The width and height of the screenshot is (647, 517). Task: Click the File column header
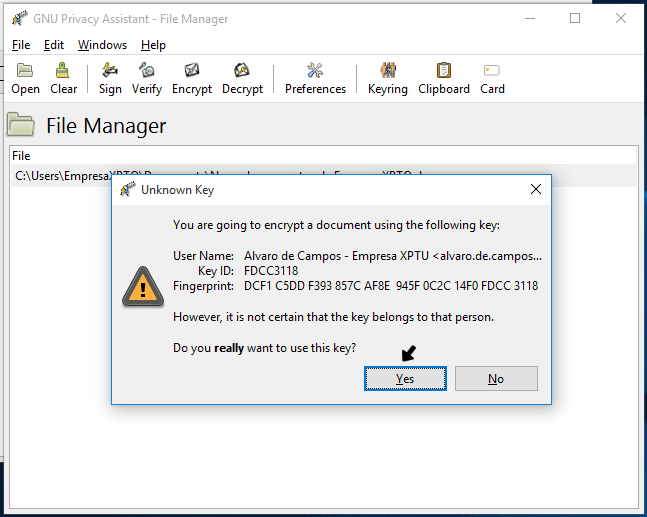click(323, 156)
